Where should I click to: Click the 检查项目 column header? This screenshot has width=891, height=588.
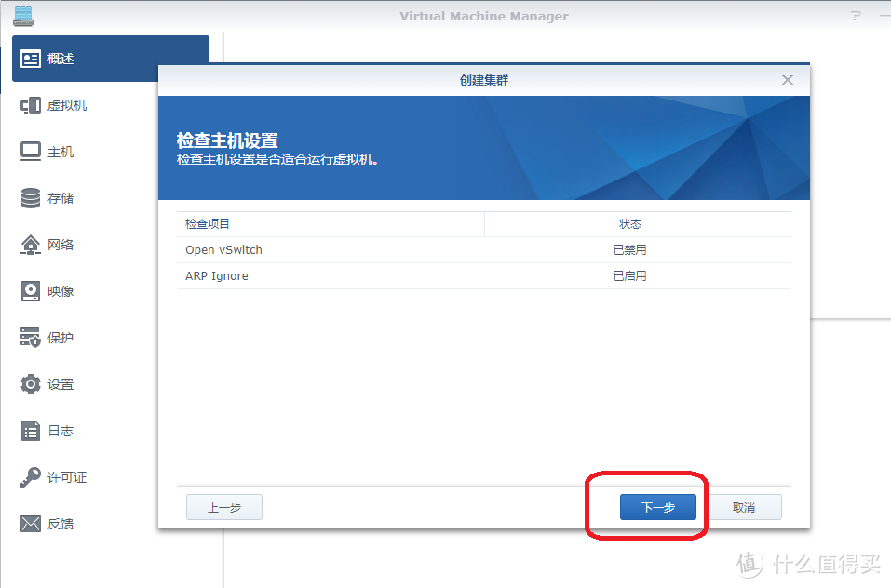[x=331, y=224]
